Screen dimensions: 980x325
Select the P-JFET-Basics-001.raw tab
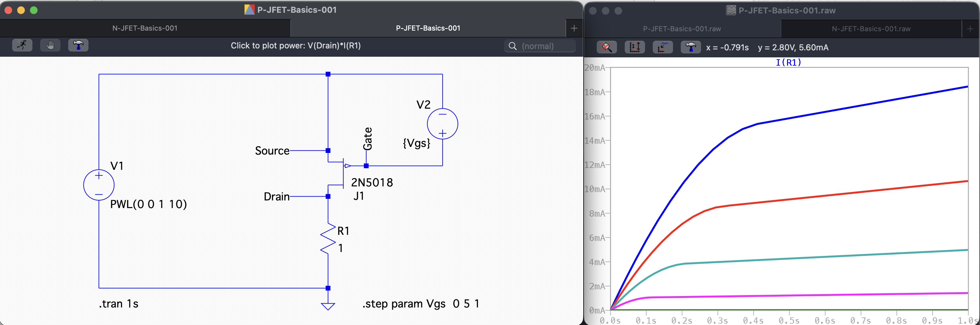(682, 29)
